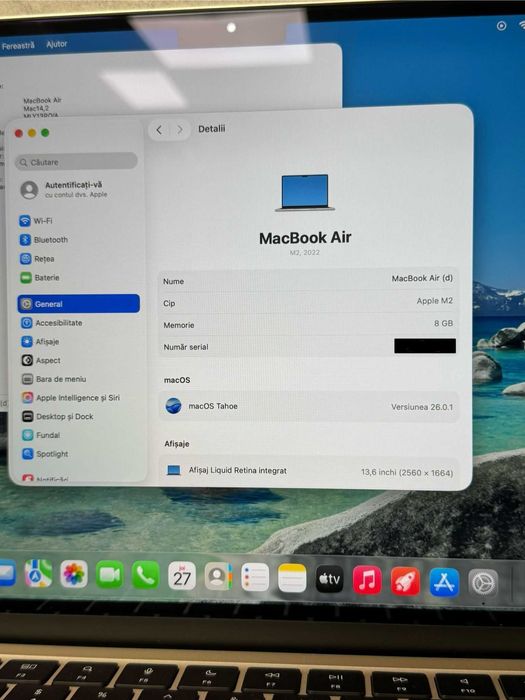Viewport: 525px width, 700px height.
Task: Open the Fereastră menu
Action: pos(18,46)
